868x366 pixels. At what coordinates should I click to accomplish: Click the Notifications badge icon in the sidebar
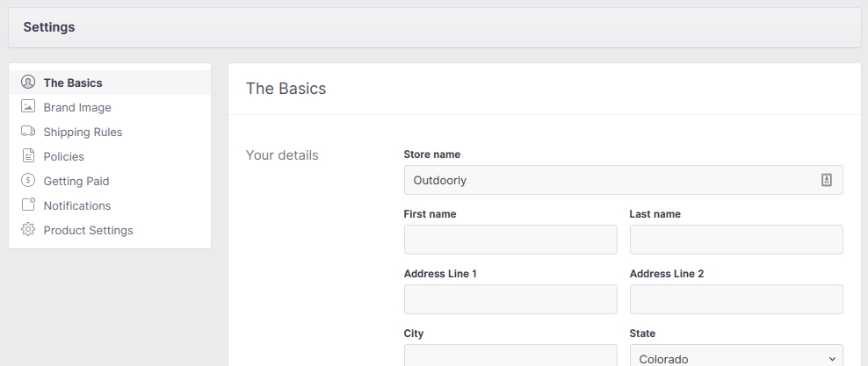pyautogui.click(x=28, y=205)
